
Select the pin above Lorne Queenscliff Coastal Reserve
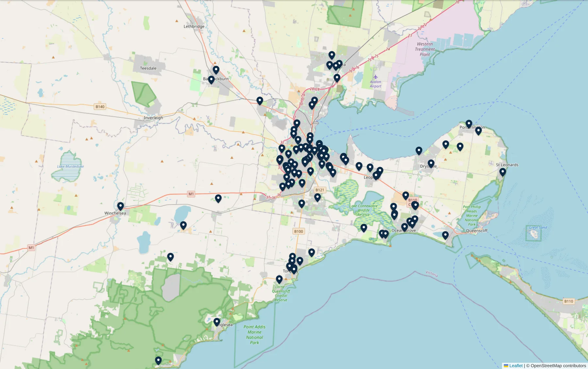click(279, 280)
